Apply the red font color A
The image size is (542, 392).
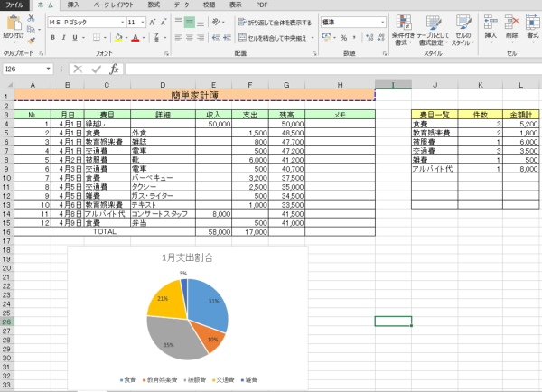(135, 38)
